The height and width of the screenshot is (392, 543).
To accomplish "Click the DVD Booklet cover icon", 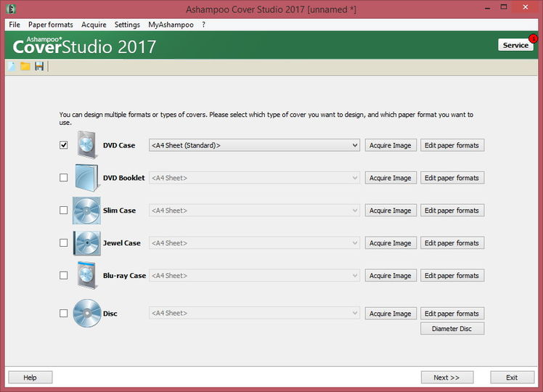I will (86, 178).
